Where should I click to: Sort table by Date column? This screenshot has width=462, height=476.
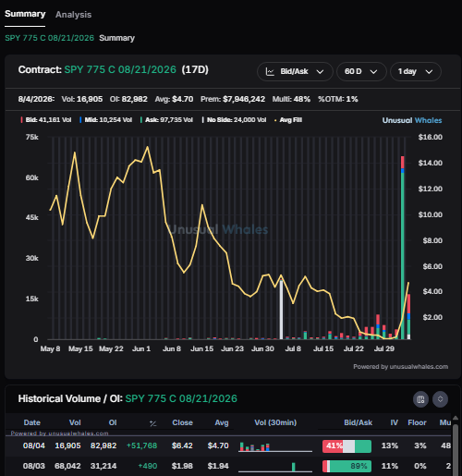32,422
